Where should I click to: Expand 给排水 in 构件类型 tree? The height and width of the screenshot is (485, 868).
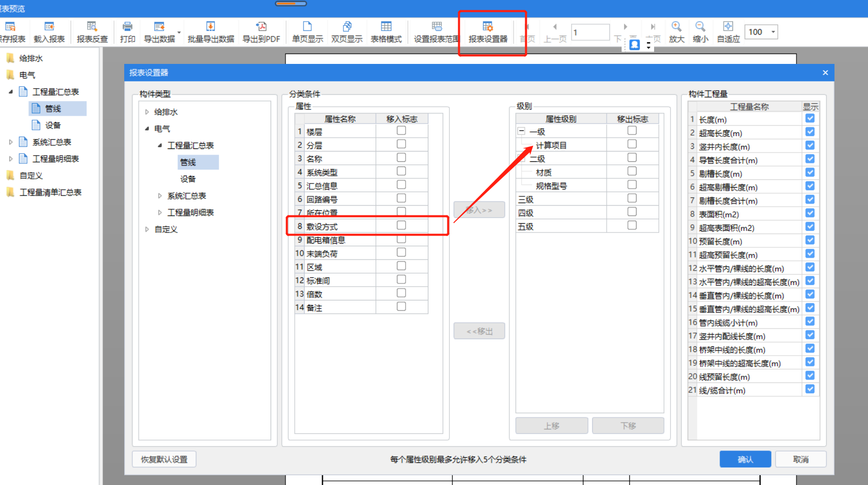coord(147,112)
